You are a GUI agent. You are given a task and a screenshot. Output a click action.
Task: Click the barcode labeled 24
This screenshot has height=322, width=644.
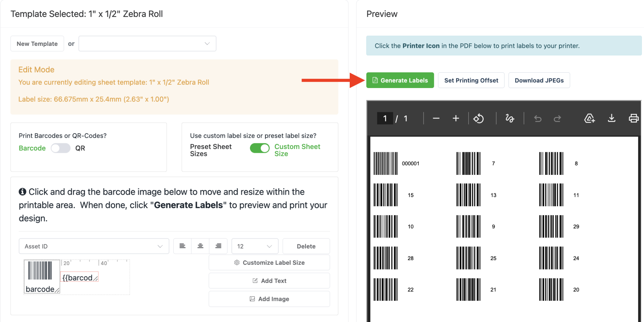pyautogui.click(x=551, y=258)
